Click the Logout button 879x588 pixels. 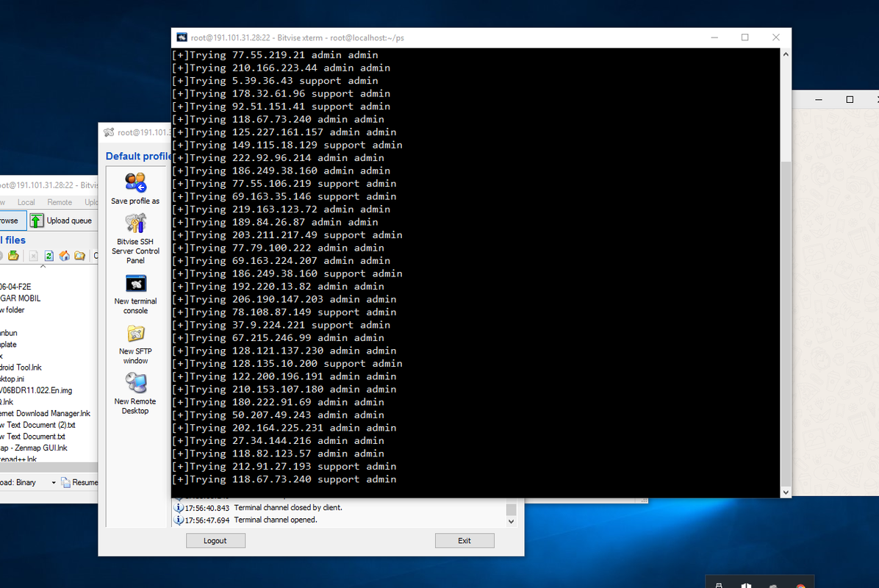click(215, 540)
